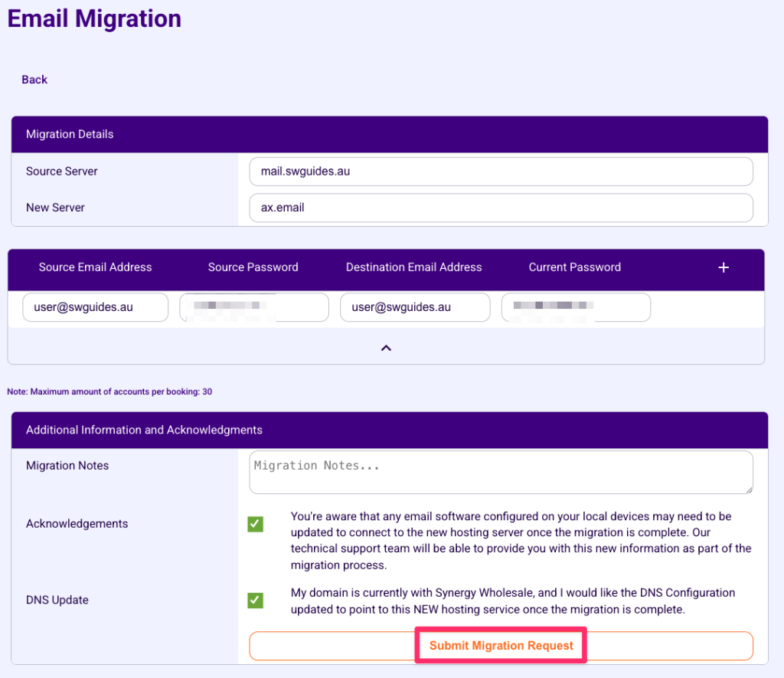Viewport: 784px width, 678px height.
Task: Select the Source Email Address column header
Action: click(x=95, y=267)
